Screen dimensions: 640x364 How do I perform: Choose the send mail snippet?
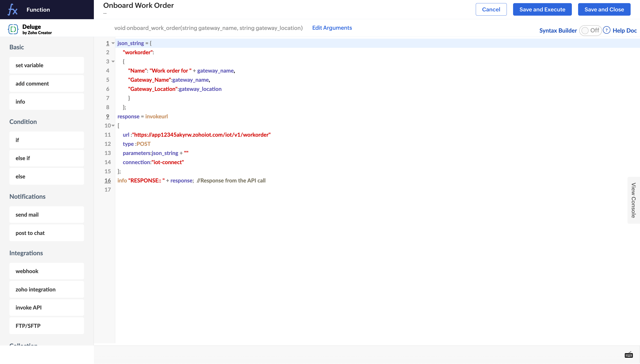click(46, 215)
